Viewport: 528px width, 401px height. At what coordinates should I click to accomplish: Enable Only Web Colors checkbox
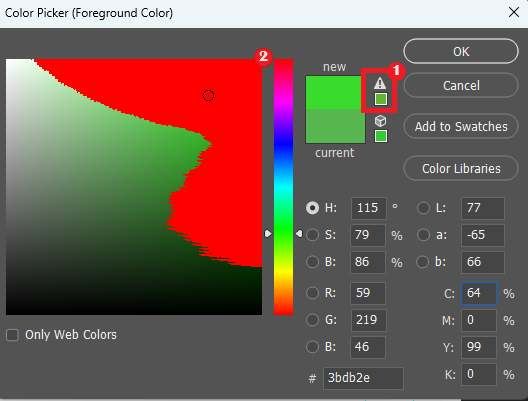[12, 335]
